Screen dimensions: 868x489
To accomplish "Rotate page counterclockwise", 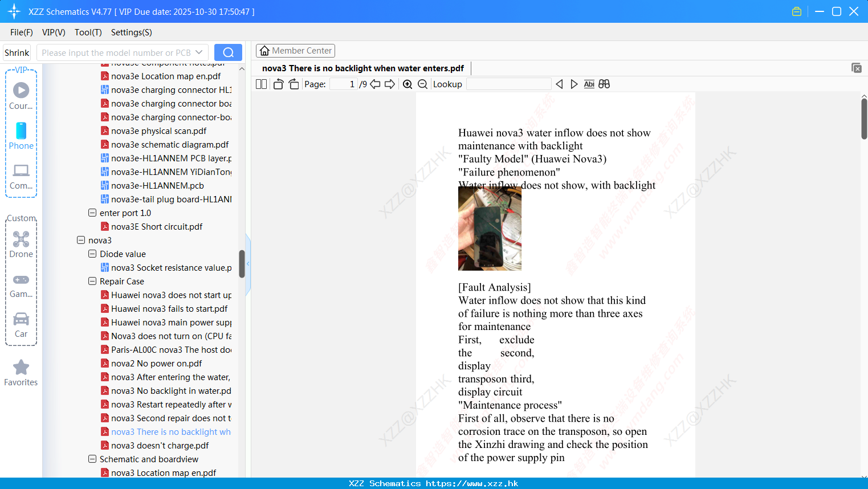I will [278, 84].
